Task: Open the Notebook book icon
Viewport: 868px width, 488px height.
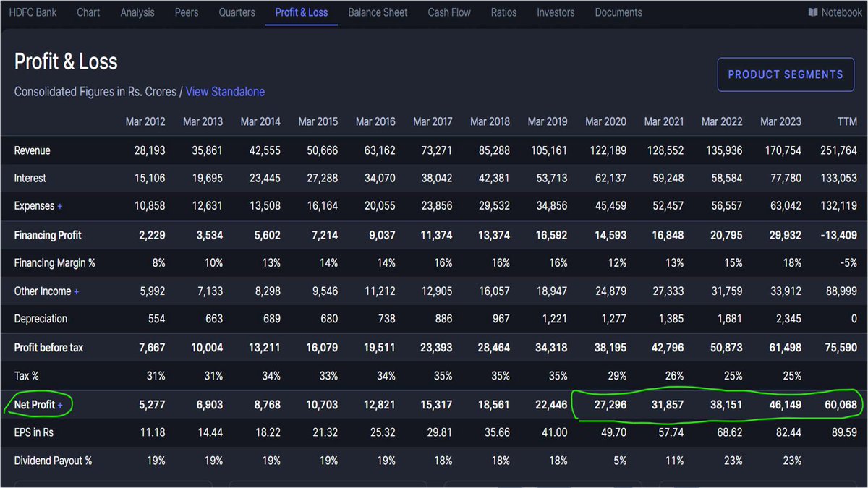Action: (x=814, y=12)
